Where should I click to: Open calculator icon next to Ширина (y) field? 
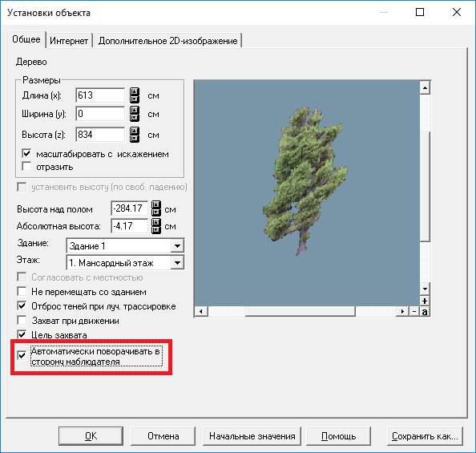135,114
